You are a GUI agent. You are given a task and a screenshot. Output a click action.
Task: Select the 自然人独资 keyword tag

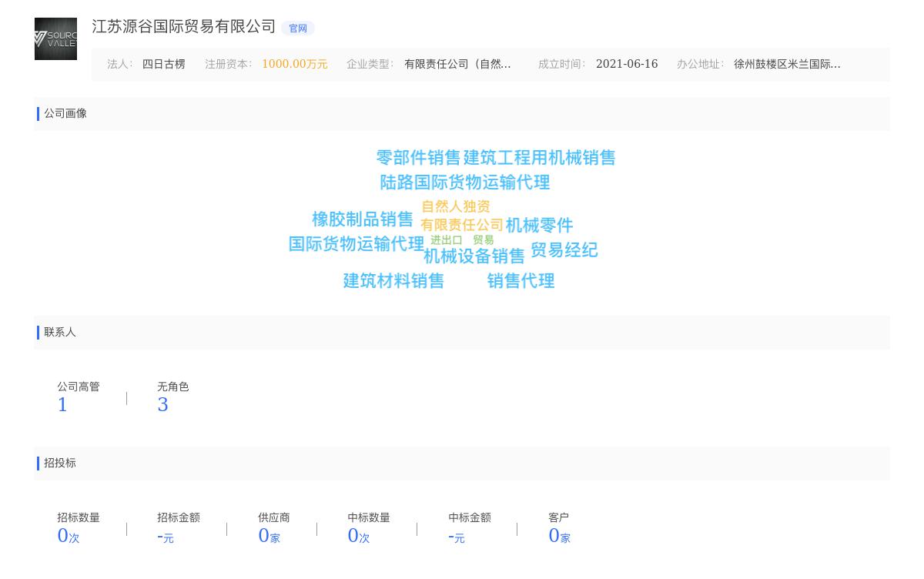(x=456, y=206)
